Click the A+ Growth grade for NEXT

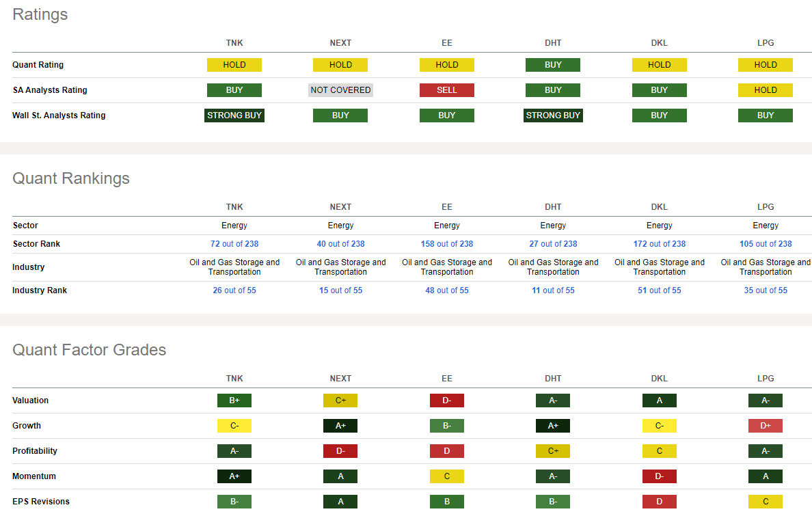pos(340,425)
